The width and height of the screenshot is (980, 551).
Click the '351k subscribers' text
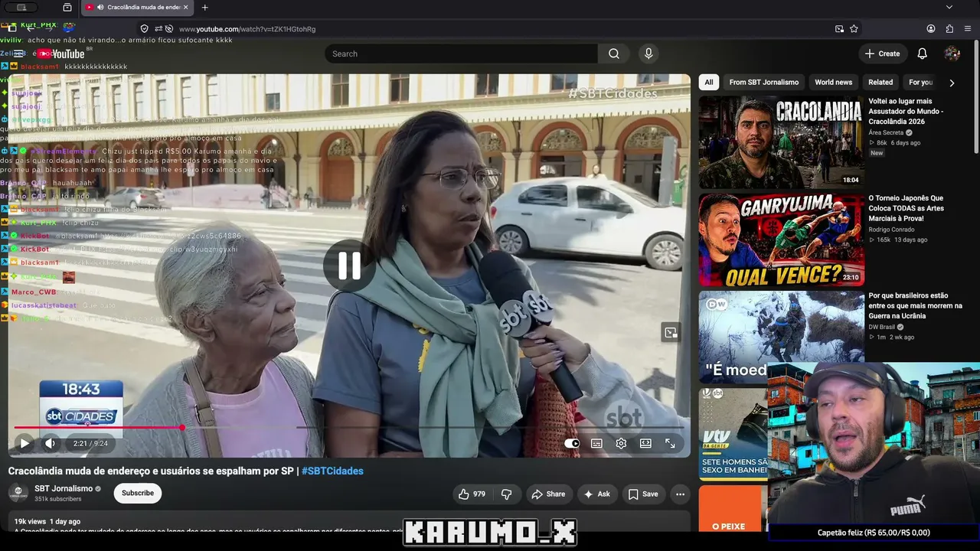click(x=58, y=499)
